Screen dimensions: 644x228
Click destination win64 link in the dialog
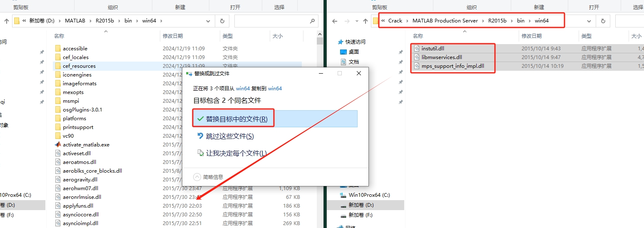pos(275,89)
